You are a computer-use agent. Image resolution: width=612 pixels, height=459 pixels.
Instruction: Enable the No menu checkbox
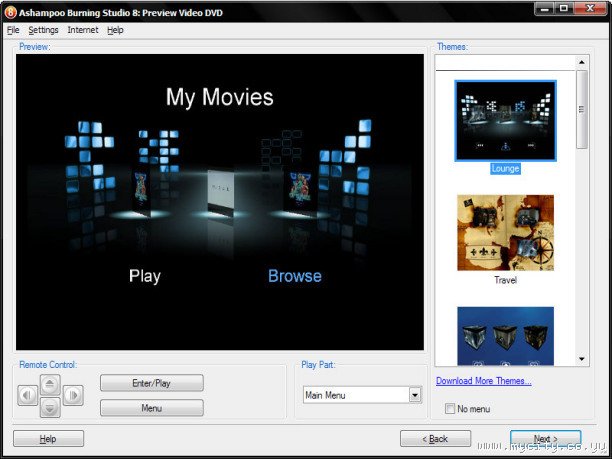(x=450, y=408)
